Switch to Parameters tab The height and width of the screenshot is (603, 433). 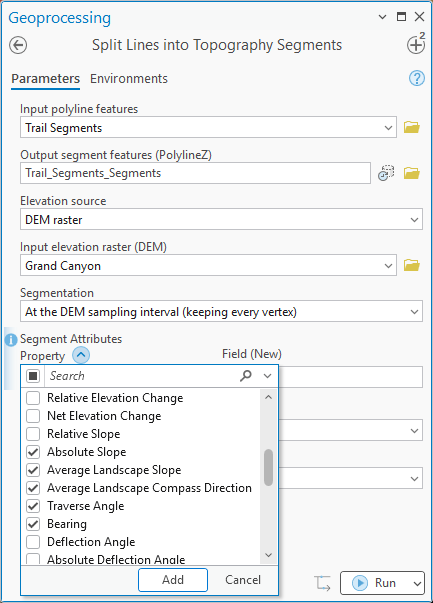coord(45,79)
